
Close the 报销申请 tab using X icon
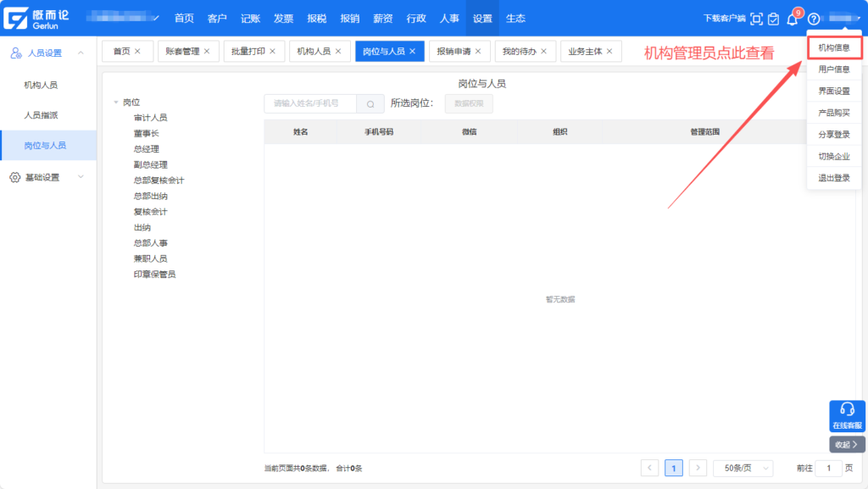pyautogui.click(x=478, y=52)
